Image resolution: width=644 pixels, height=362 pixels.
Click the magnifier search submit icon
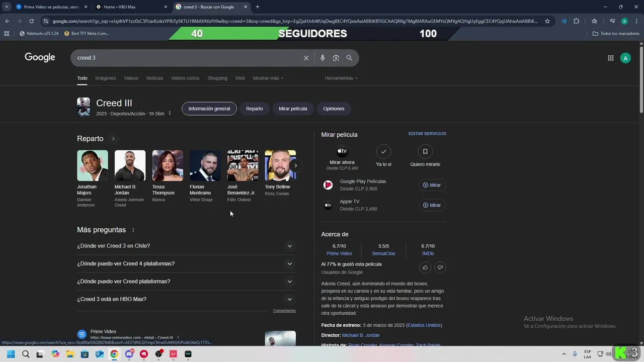[x=349, y=58]
